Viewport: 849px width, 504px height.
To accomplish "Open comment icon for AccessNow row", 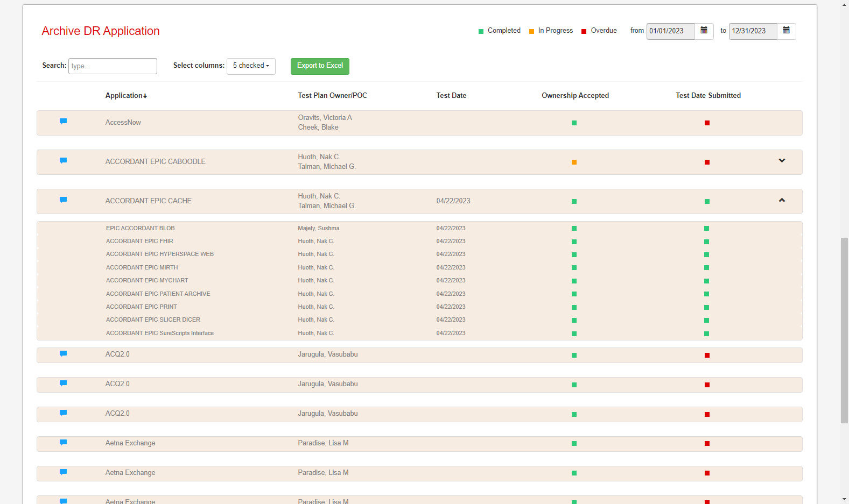I will pyautogui.click(x=63, y=122).
